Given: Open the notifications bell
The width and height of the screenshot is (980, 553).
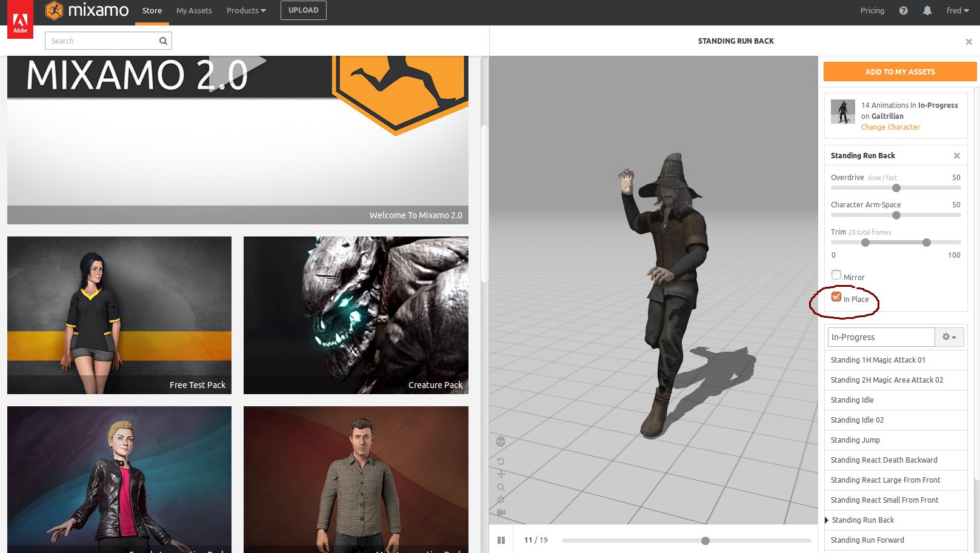Looking at the screenshot, I should pos(927,10).
